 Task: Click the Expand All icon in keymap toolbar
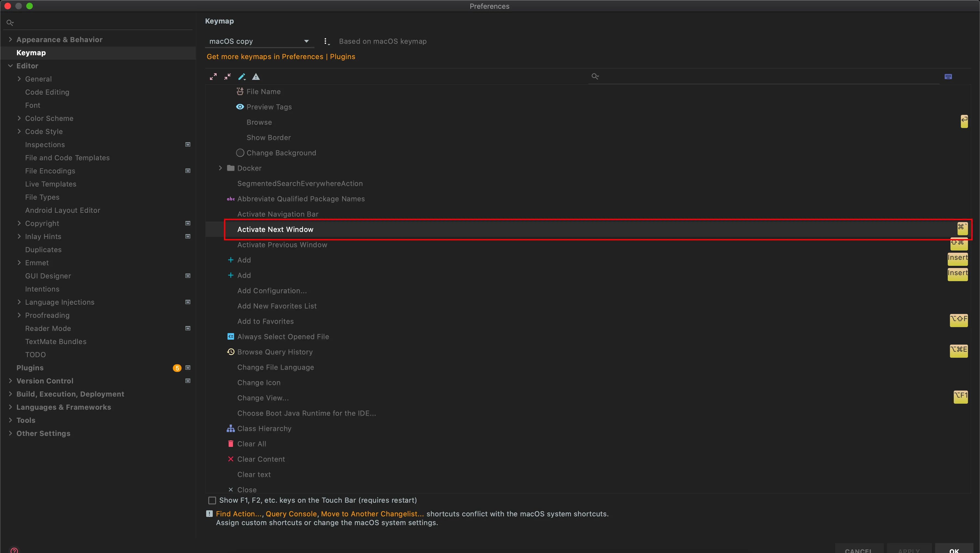tap(213, 77)
